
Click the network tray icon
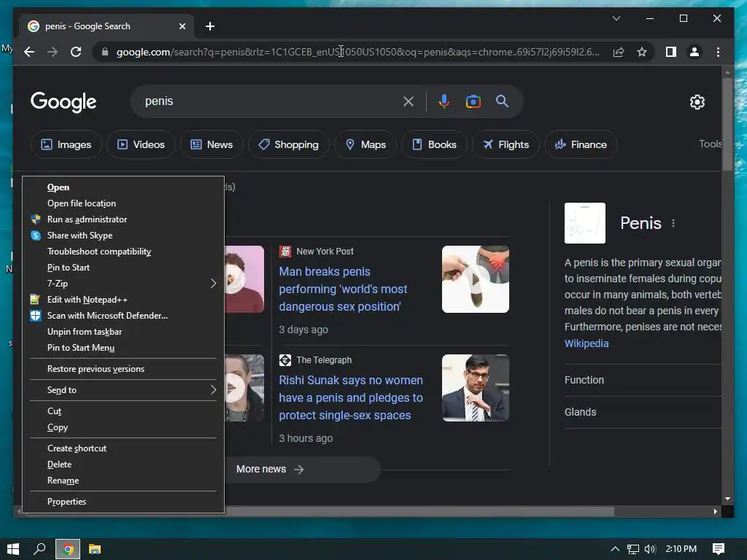pyautogui.click(x=632, y=550)
